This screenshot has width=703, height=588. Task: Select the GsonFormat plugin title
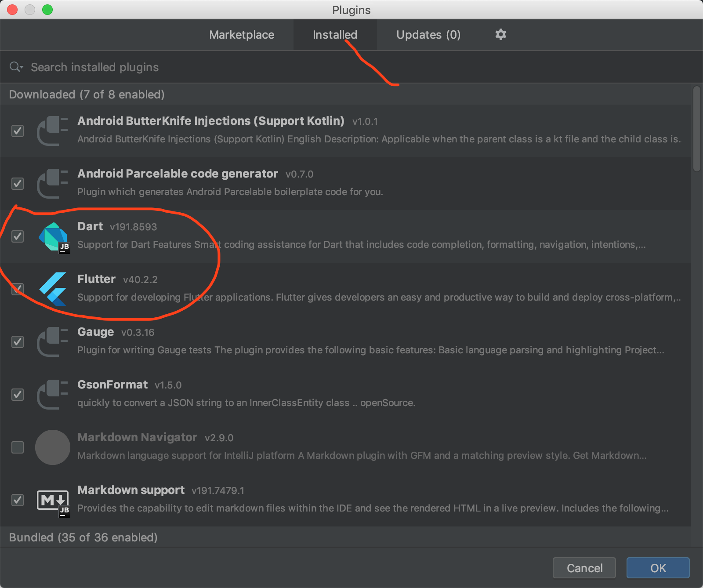point(112,385)
